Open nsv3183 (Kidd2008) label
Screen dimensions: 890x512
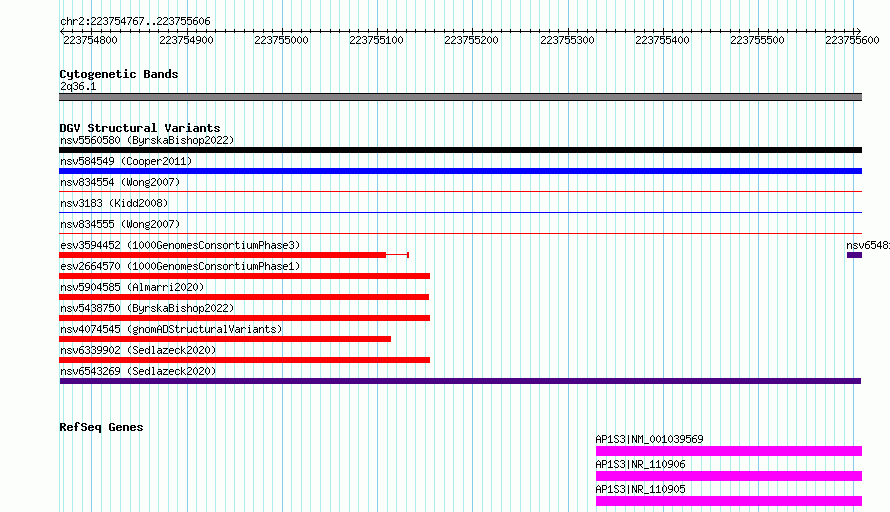pyautogui.click(x=114, y=203)
